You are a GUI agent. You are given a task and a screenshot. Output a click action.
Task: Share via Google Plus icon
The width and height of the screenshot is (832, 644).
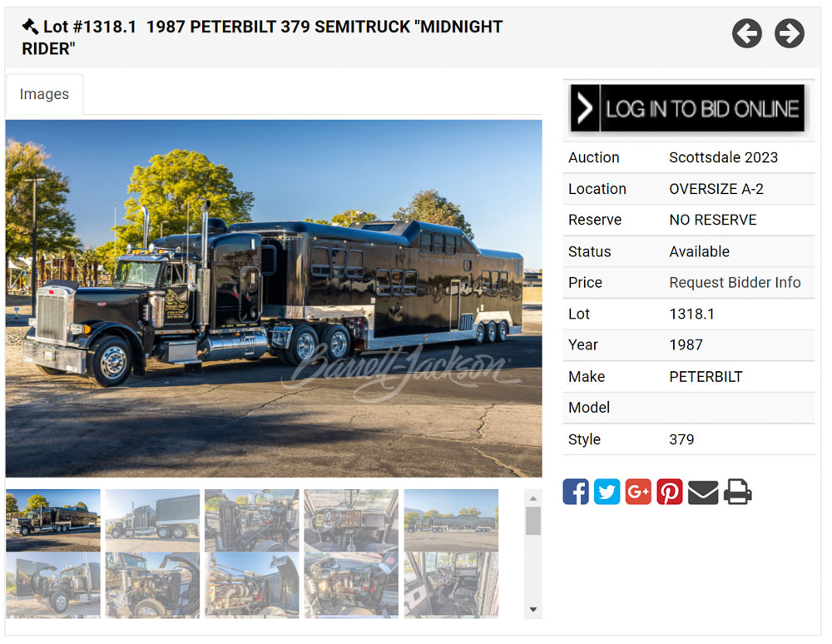[638, 492]
